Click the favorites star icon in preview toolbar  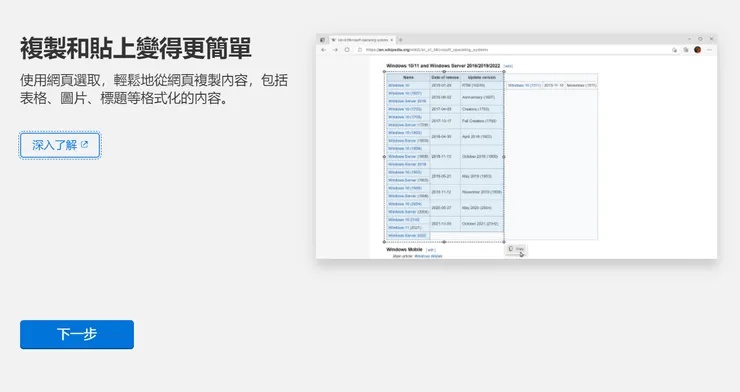click(x=674, y=50)
